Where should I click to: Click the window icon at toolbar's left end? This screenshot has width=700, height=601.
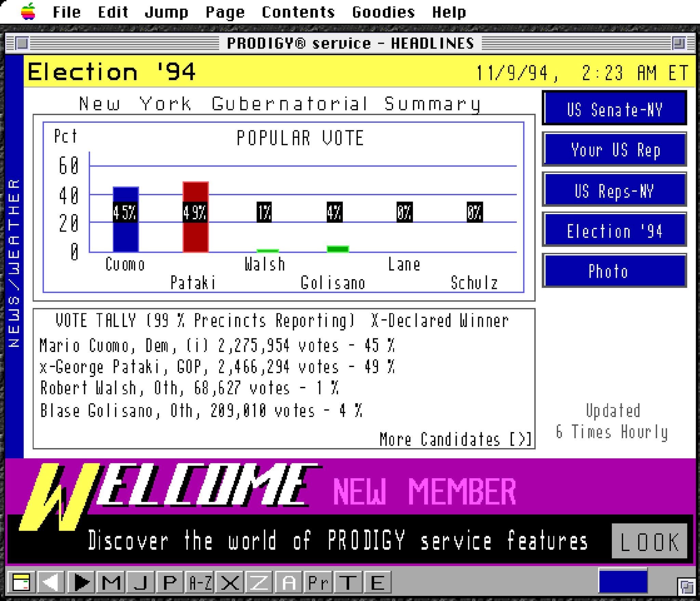coord(21,582)
